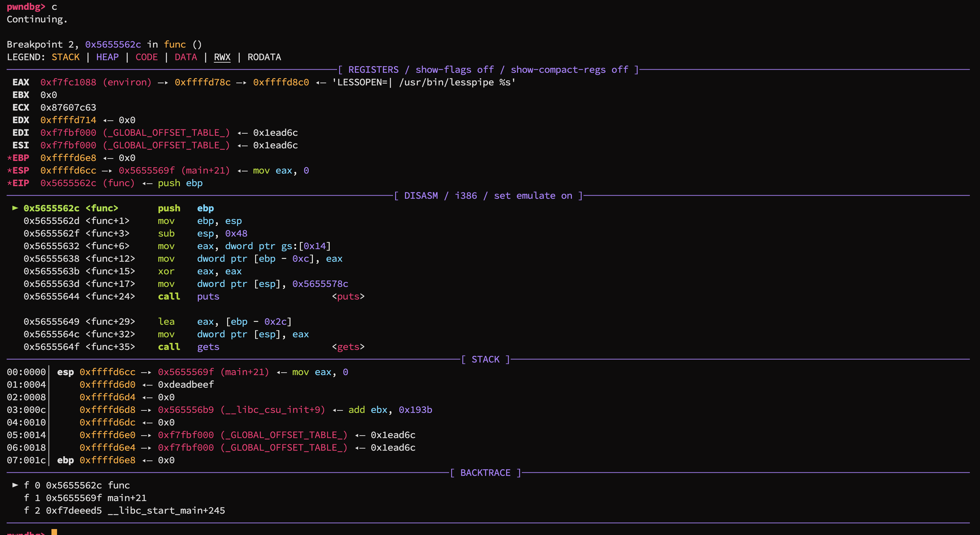Click the pwndbg prompt with c command
980x535 pixels.
[32, 7]
